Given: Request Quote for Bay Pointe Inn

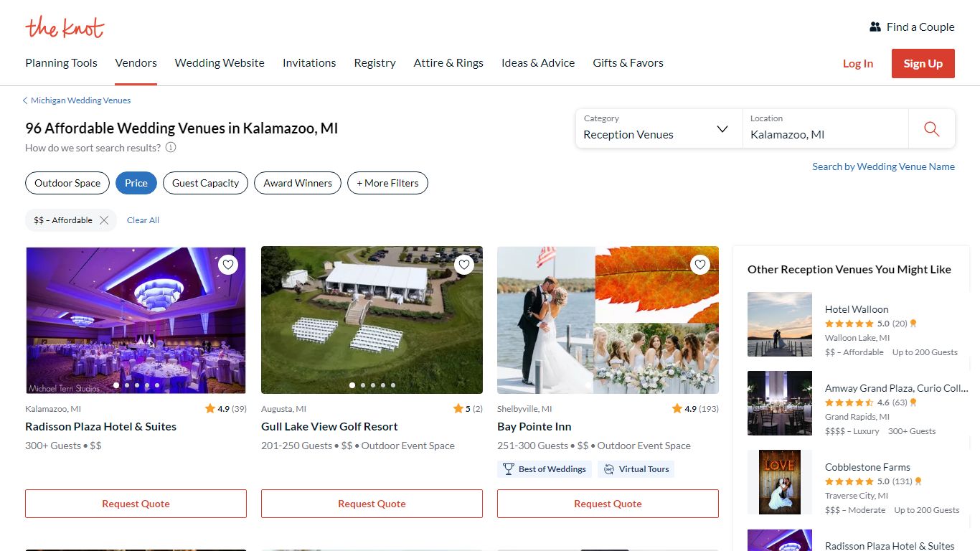Looking at the screenshot, I should click(x=608, y=504).
